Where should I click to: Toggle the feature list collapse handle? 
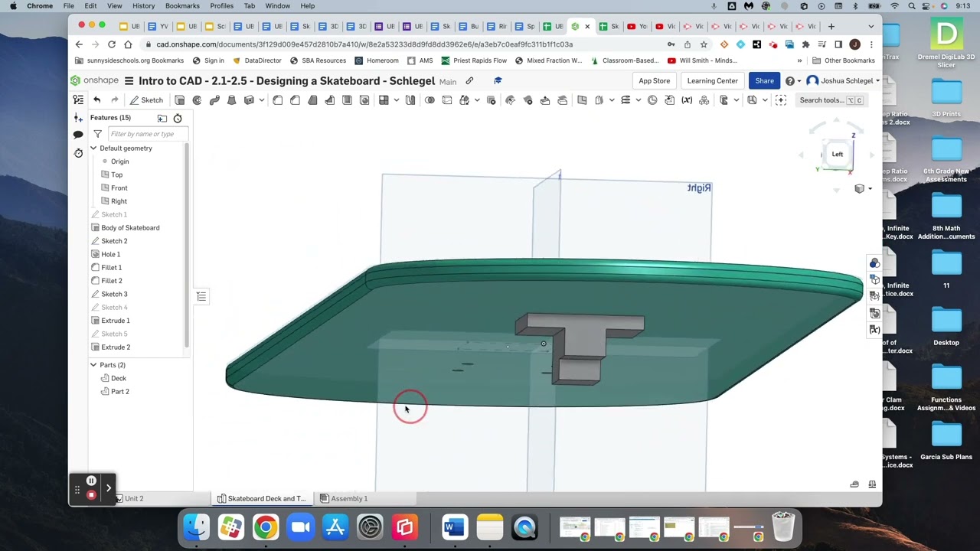(201, 297)
